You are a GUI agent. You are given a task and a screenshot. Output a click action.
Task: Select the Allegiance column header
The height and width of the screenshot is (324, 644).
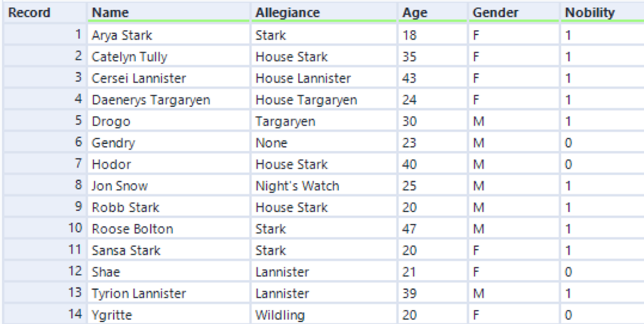(324, 13)
